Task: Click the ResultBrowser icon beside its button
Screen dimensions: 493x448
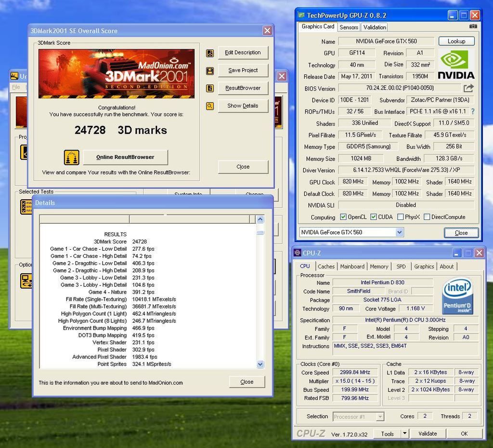Action: (x=210, y=88)
